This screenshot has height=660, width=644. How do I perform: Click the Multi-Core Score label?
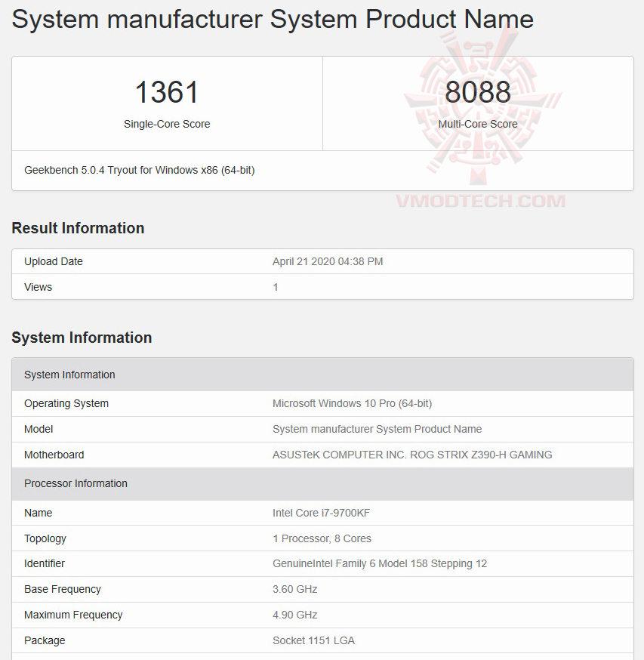(x=478, y=124)
